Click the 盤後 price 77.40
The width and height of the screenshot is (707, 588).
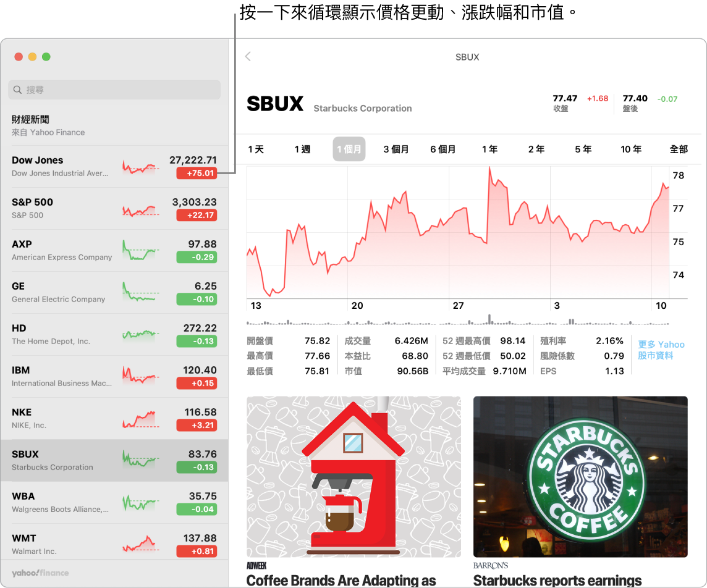(635, 98)
